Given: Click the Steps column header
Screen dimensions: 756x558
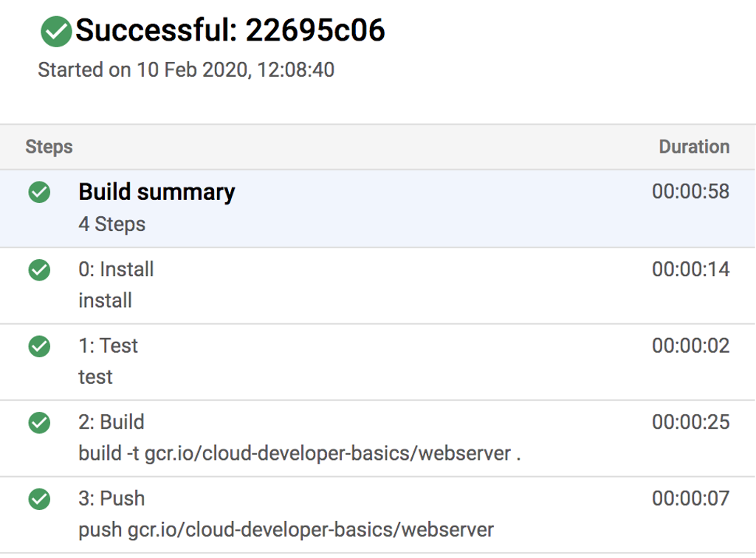Looking at the screenshot, I should tap(49, 147).
